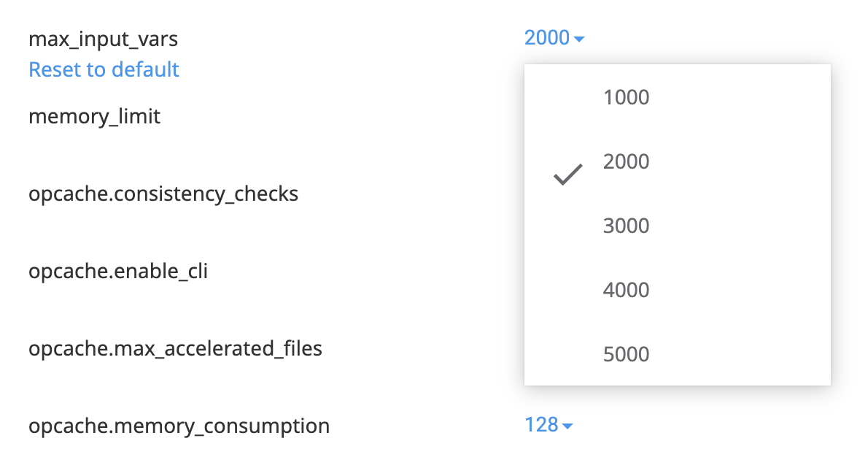Click the opcache.max_accelerated_files label
Screen dimensions: 868x460
click(x=175, y=348)
